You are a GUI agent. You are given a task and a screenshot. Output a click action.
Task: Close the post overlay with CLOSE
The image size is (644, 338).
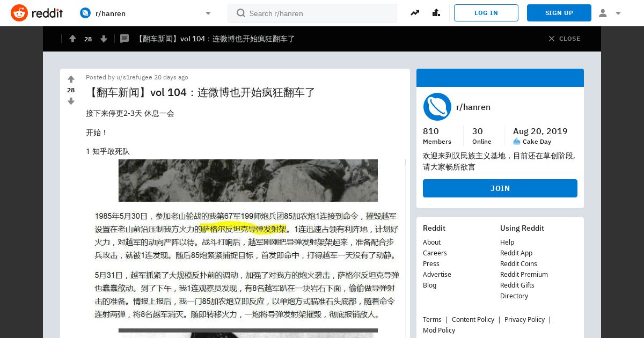pos(564,39)
